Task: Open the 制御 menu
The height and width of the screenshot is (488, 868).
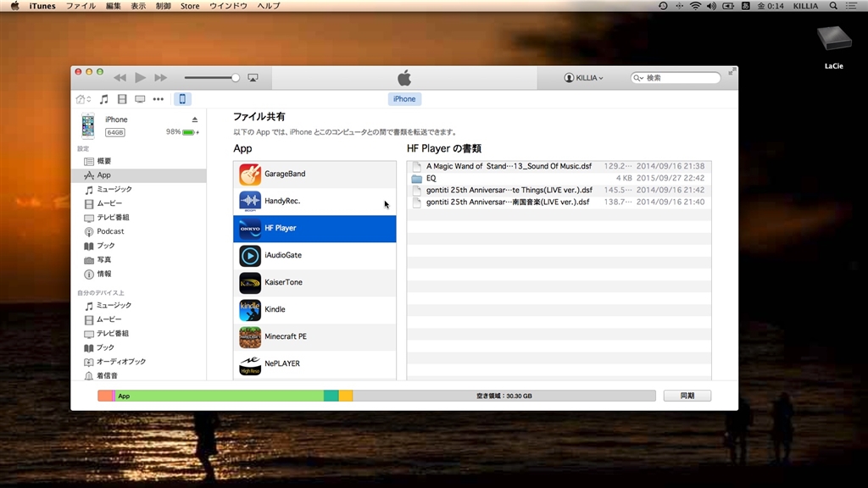Action: [x=164, y=6]
